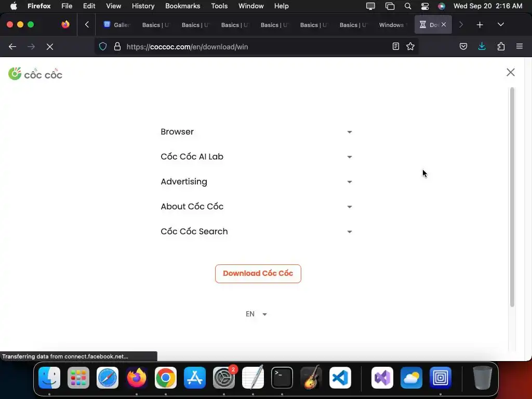Open App Store from the Dock
The width and height of the screenshot is (532, 399).
click(x=195, y=378)
